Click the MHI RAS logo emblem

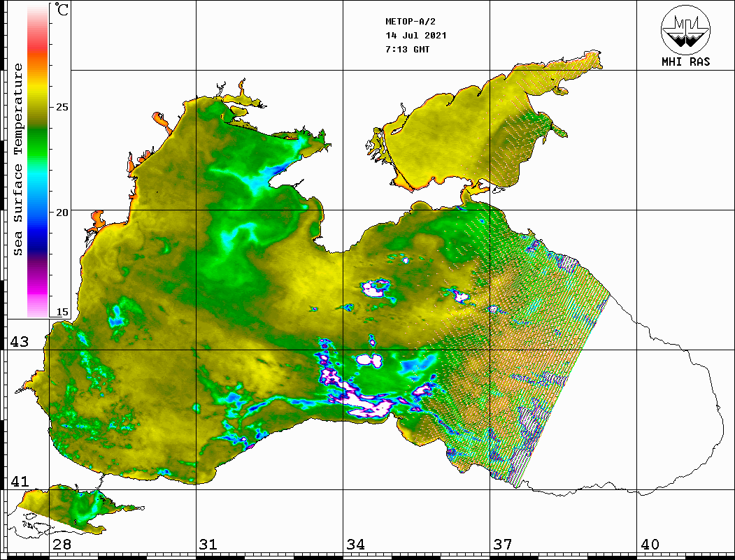[x=686, y=29]
